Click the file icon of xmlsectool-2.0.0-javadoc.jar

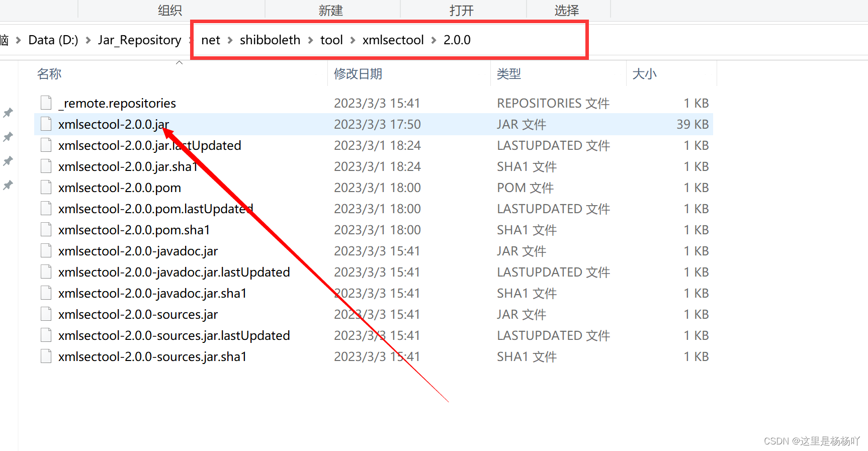point(46,251)
